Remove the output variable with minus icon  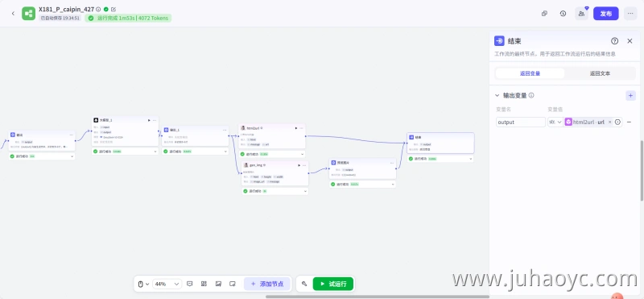pos(629,123)
